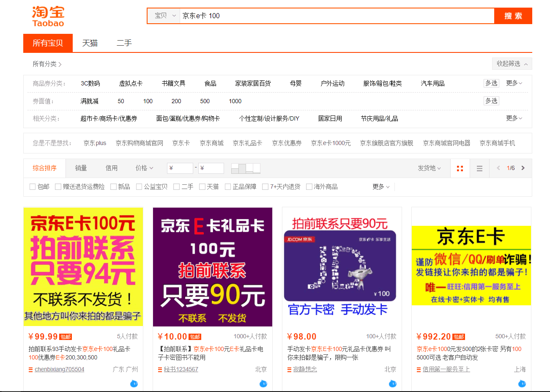Expand 所有分类 category breadcrumb
This screenshot has height=392, width=550.
[x=47, y=64]
